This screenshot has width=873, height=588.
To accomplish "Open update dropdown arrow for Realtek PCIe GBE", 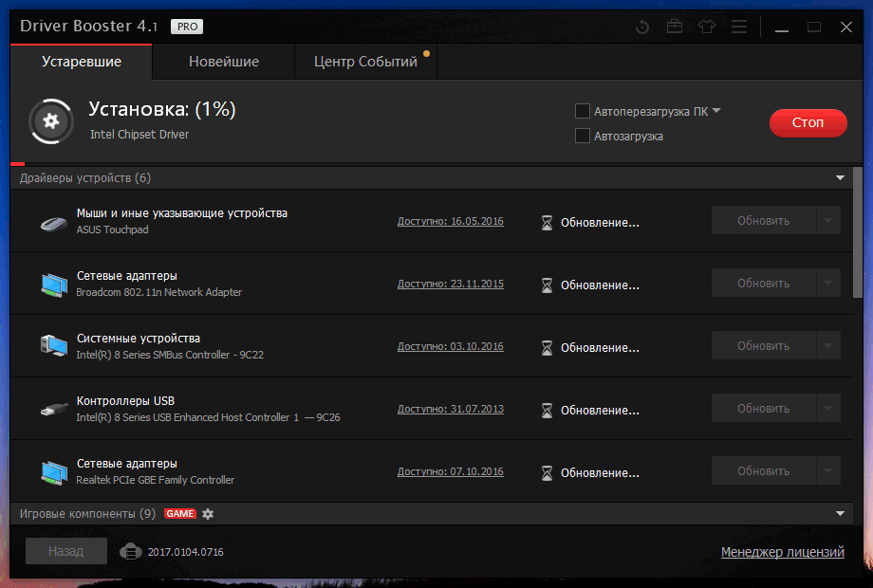I will (828, 470).
